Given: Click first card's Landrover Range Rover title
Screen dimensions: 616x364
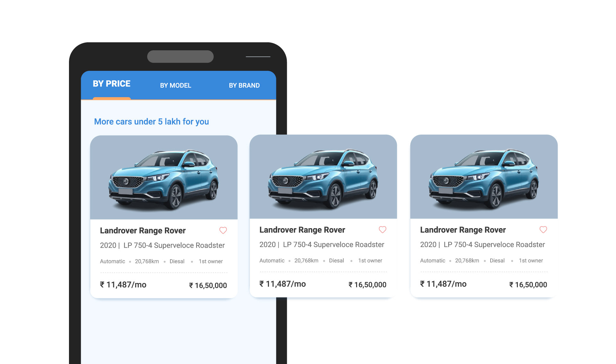Looking at the screenshot, I should pos(143,231).
